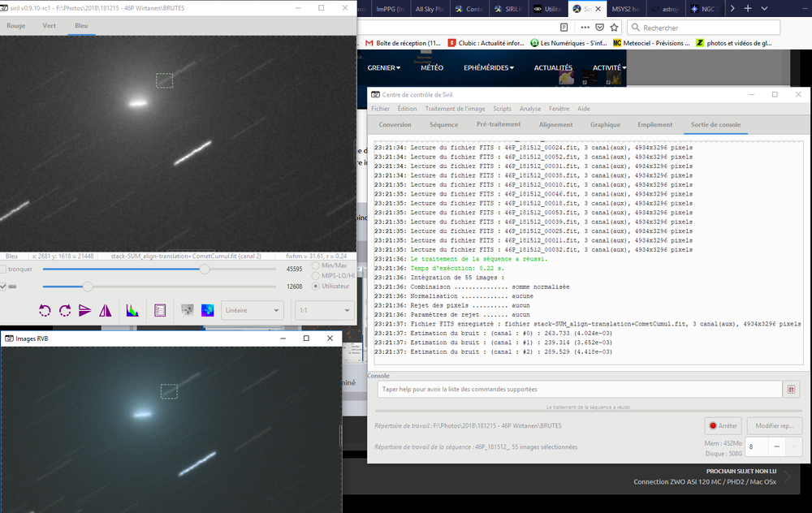812x513 pixels.
Task: Click the Rechercher browser search field
Action: click(x=704, y=28)
